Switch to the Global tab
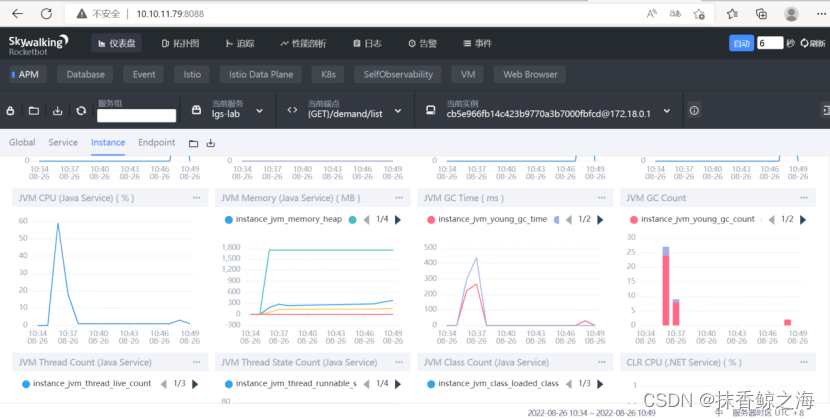The width and height of the screenshot is (830, 419). click(22, 142)
